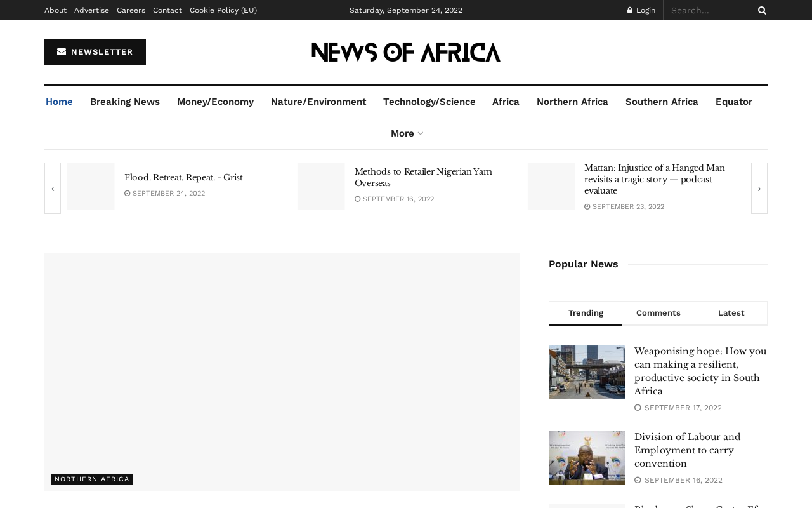
Task: Expand the More menu dropdown
Action: pos(407,133)
